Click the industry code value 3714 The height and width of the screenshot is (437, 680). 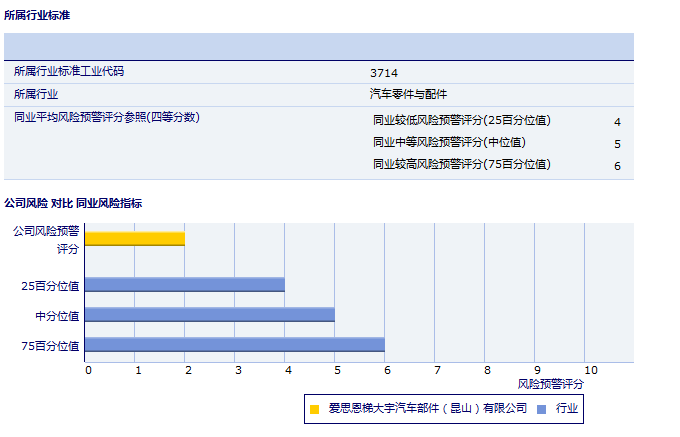tap(383, 73)
